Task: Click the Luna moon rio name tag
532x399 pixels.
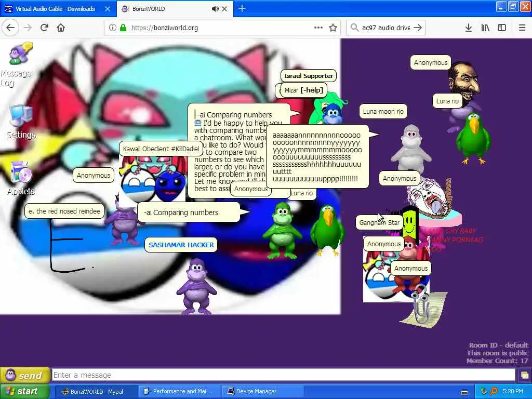Action: (x=383, y=111)
